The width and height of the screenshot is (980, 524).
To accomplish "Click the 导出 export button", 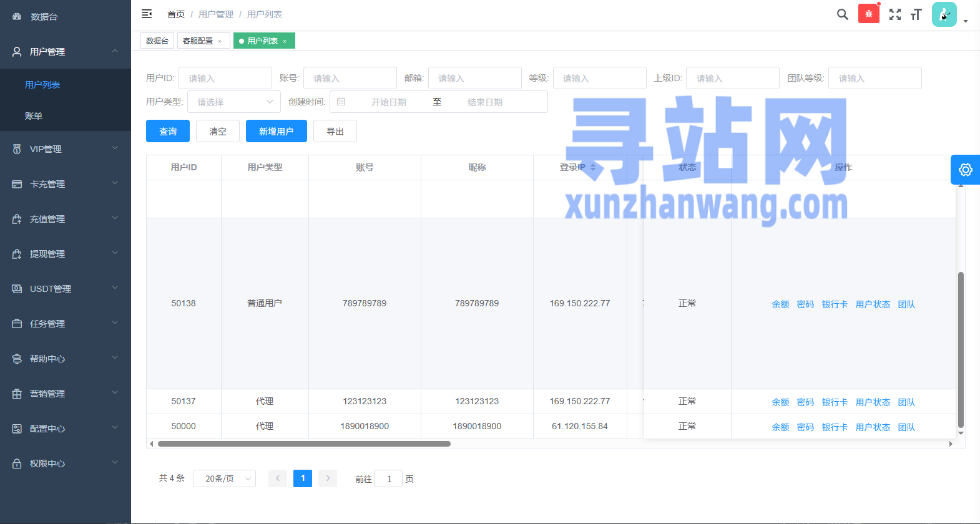I will click(335, 131).
